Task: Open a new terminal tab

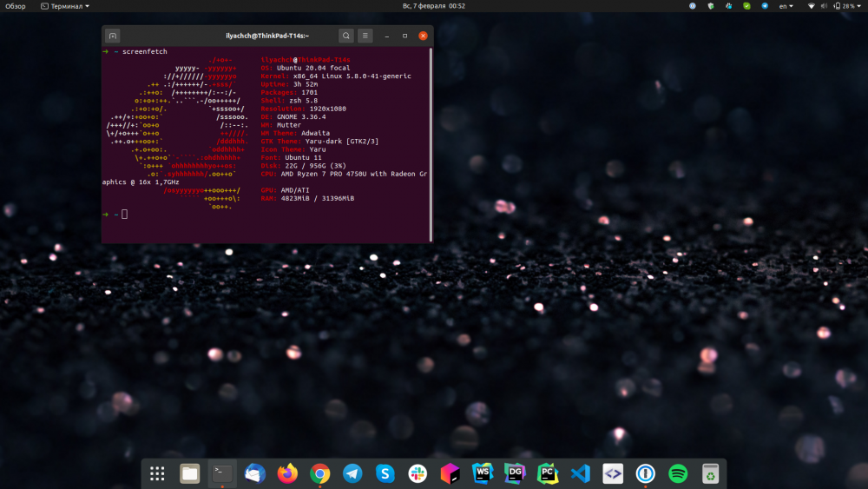Action: [112, 36]
